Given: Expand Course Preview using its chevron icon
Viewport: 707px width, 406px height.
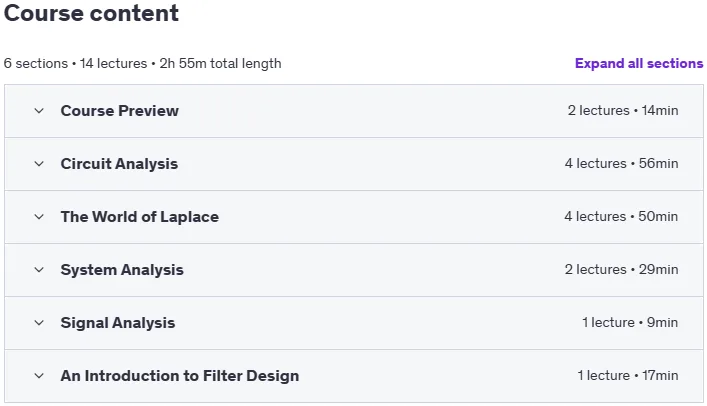Looking at the screenshot, I should (x=39, y=111).
